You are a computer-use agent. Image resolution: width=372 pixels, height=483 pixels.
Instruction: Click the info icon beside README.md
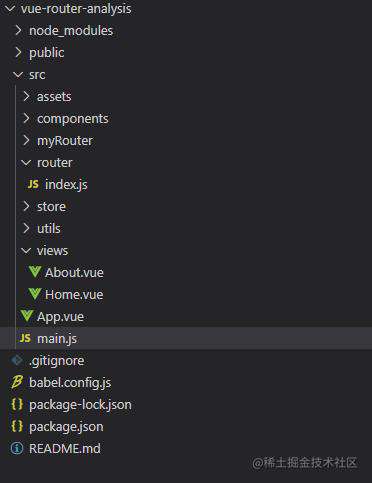(17, 448)
